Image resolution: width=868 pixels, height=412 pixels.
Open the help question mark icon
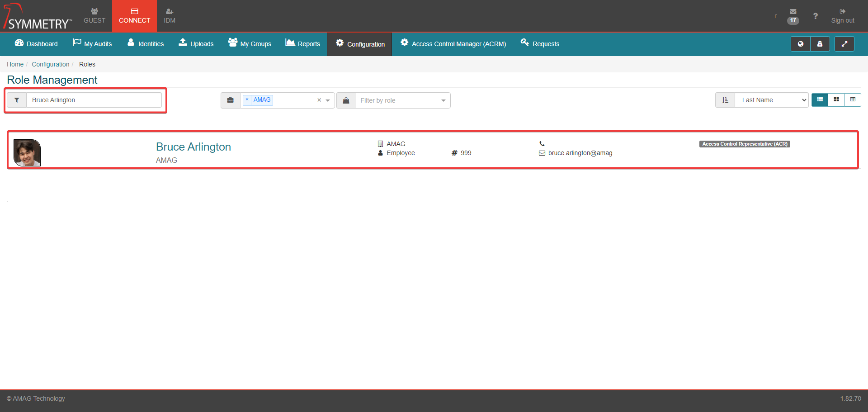tap(815, 16)
